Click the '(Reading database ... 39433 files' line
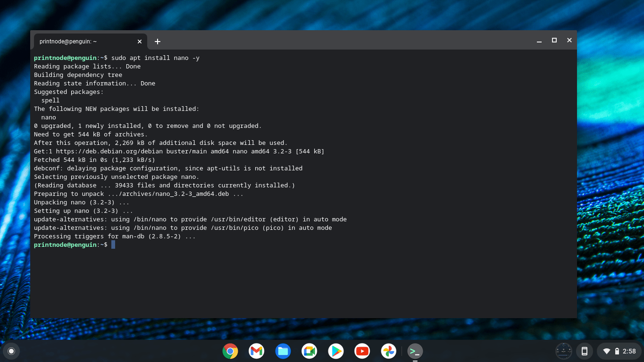 click(x=165, y=185)
